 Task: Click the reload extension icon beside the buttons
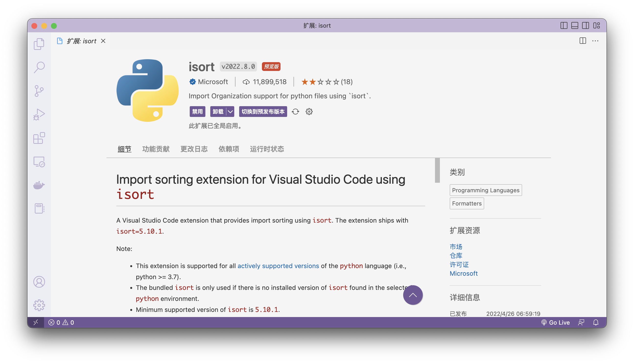295,112
